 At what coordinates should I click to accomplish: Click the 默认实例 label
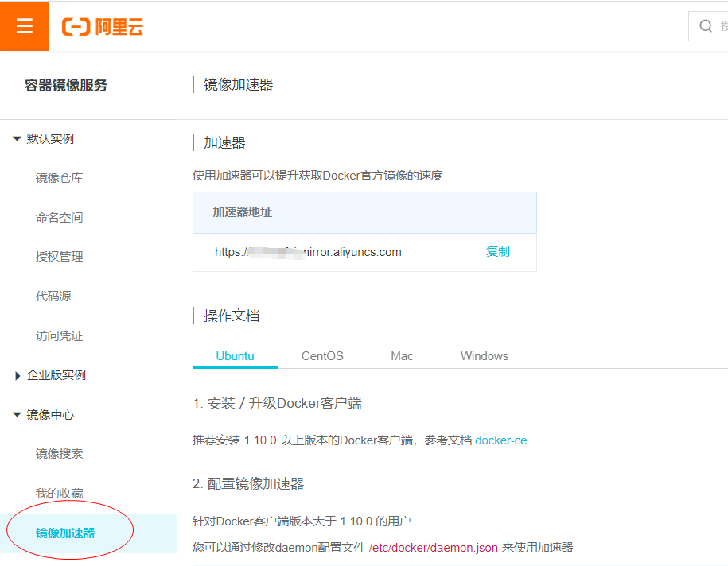click(x=50, y=138)
